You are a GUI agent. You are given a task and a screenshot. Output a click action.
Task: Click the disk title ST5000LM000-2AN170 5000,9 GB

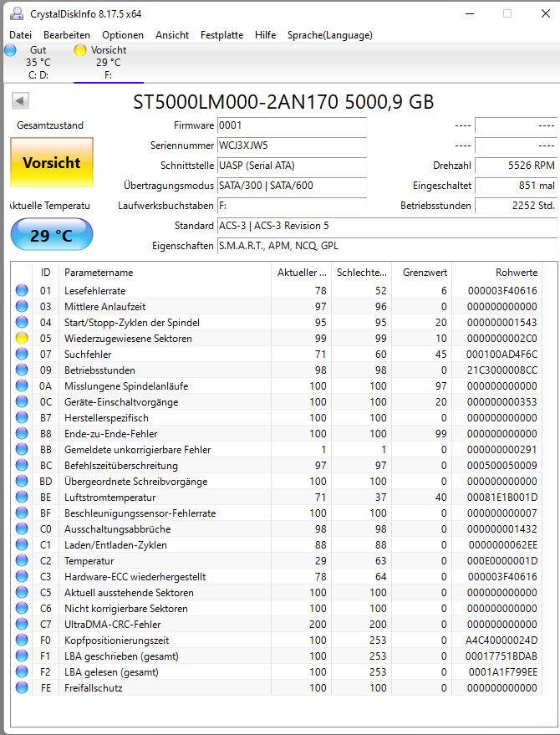click(x=283, y=102)
